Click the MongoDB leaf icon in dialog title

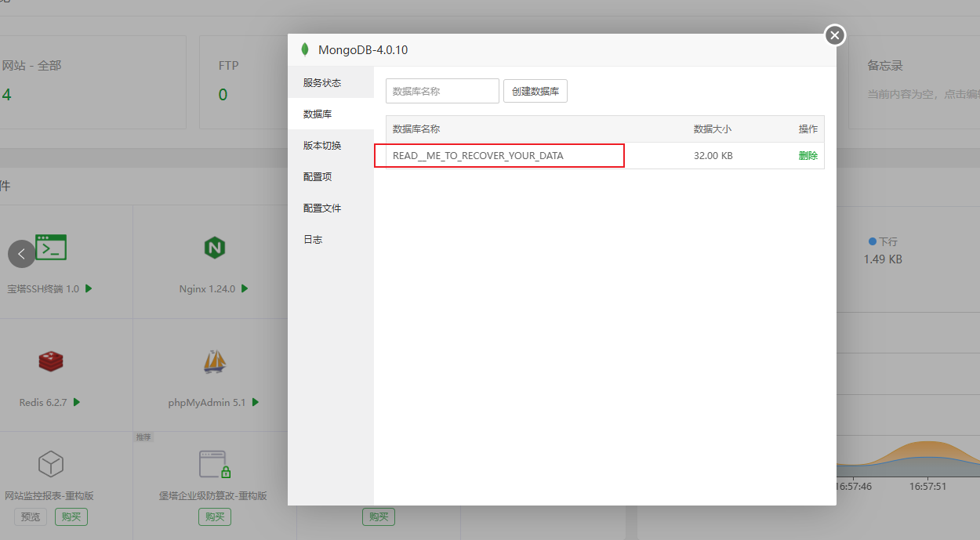point(305,50)
